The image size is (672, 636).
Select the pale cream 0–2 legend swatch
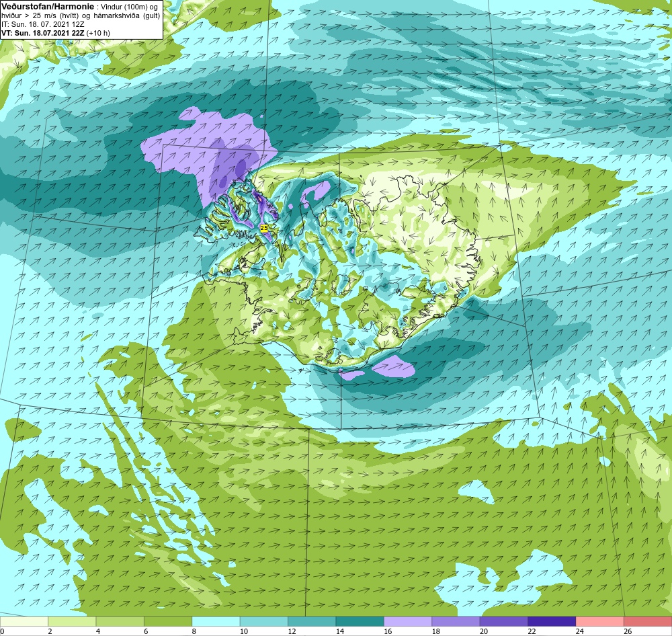pos(24,621)
